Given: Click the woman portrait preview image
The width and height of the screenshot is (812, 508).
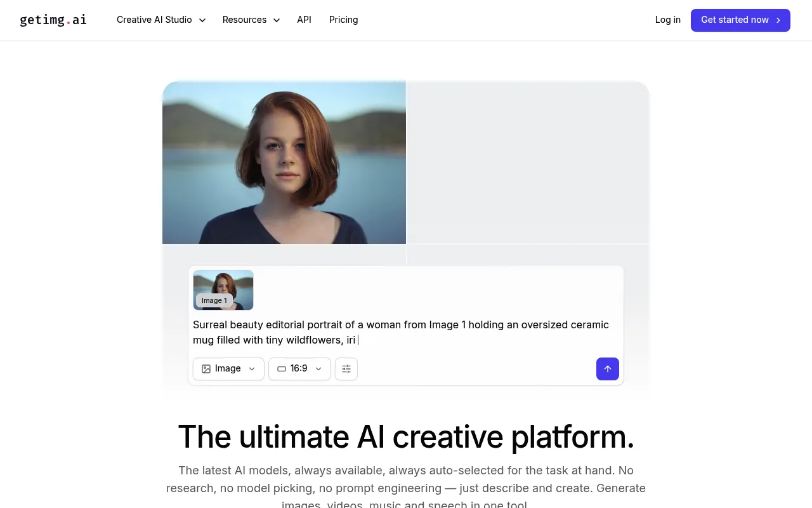Looking at the screenshot, I should pyautogui.click(x=284, y=163).
